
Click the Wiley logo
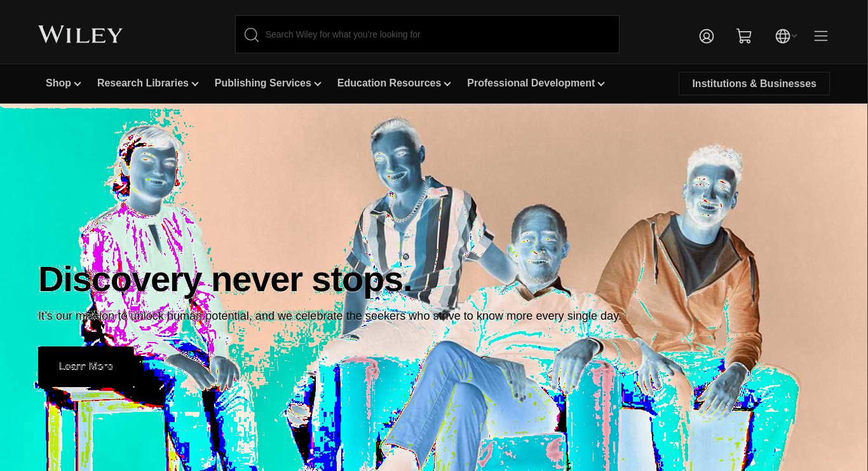click(80, 34)
